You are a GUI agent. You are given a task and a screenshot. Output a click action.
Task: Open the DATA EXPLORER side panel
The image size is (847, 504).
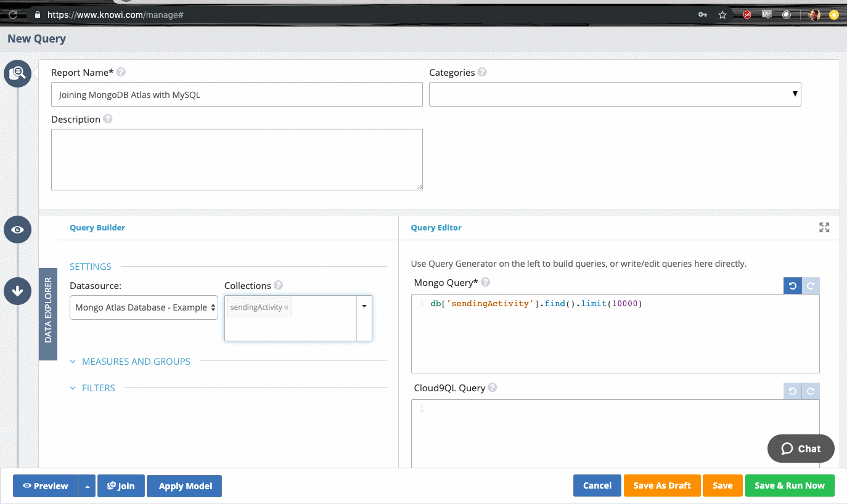(x=48, y=314)
